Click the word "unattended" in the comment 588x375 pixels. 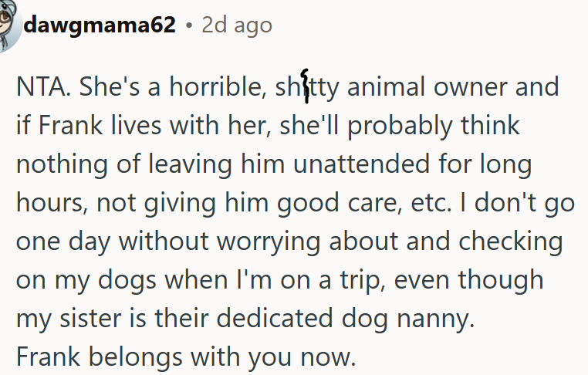361,164
